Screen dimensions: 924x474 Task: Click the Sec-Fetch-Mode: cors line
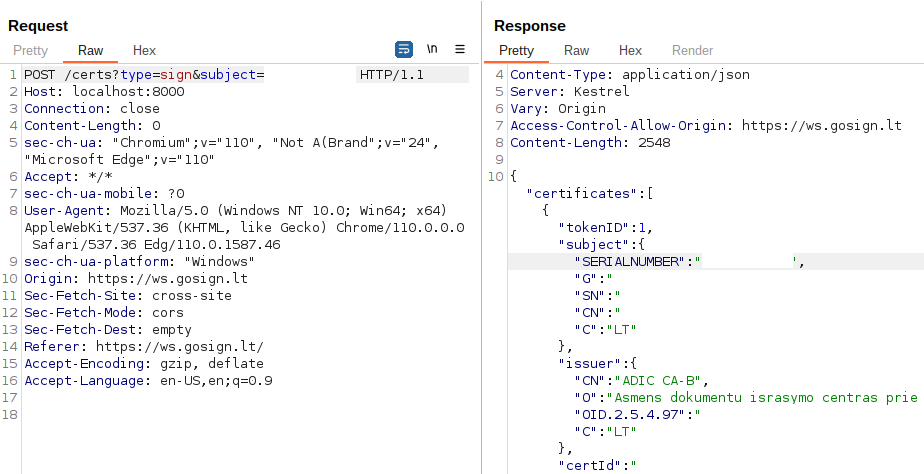coord(104,313)
